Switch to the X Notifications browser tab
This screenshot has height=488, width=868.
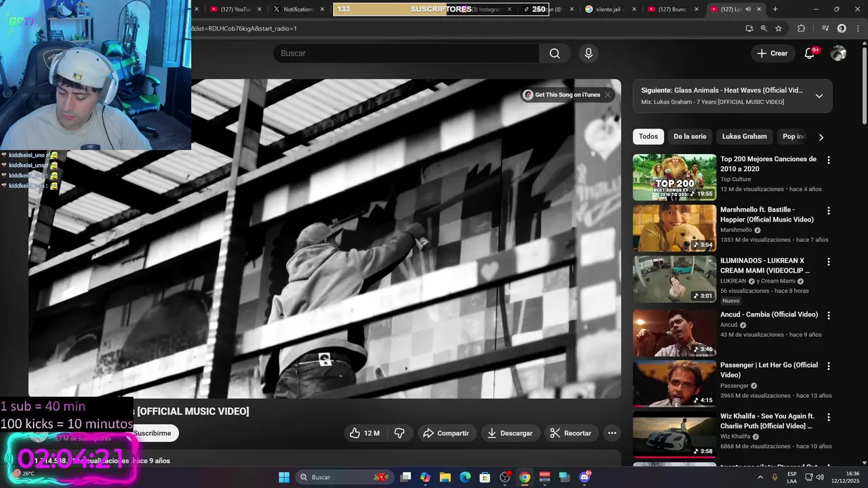(x=295, y=9)
